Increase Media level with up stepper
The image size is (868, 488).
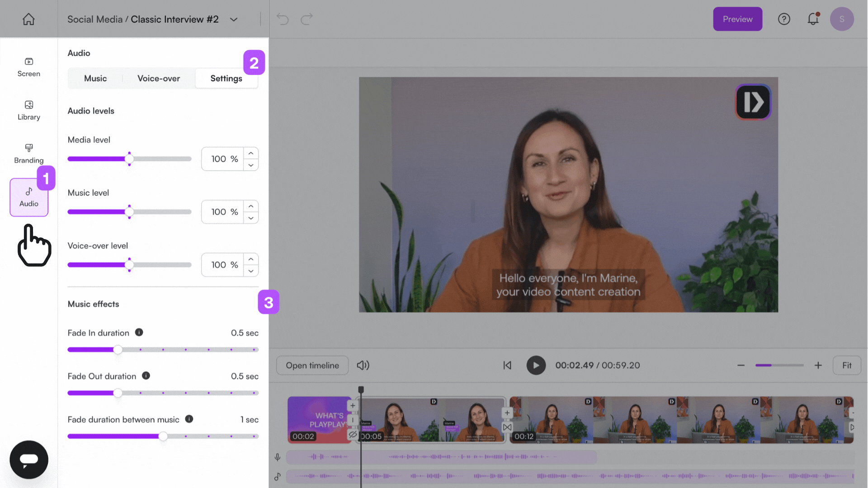251,153
